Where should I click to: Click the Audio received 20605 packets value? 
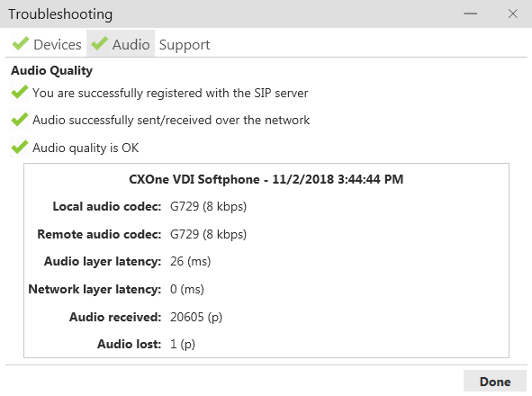[x=196, y=317]
